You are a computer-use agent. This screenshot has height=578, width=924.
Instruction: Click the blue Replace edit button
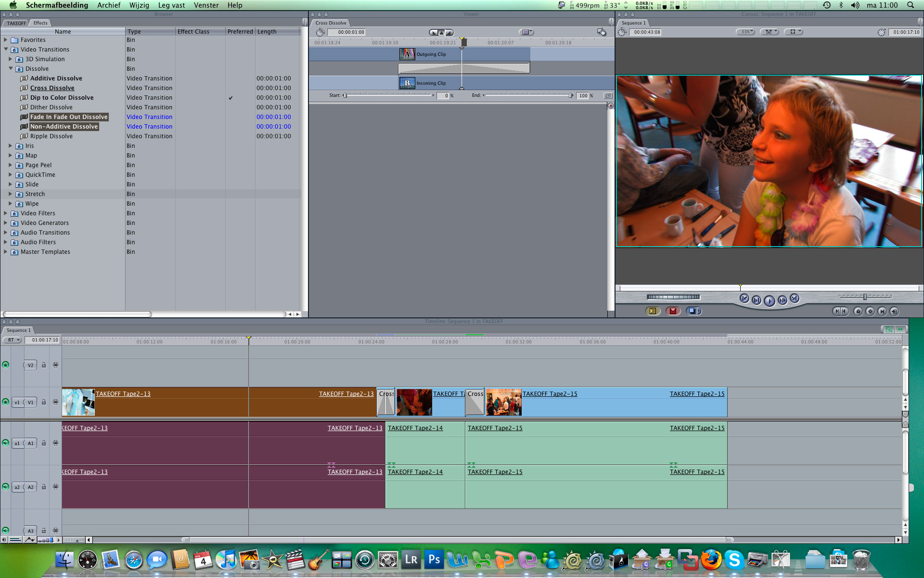click(x=693, y=311)
